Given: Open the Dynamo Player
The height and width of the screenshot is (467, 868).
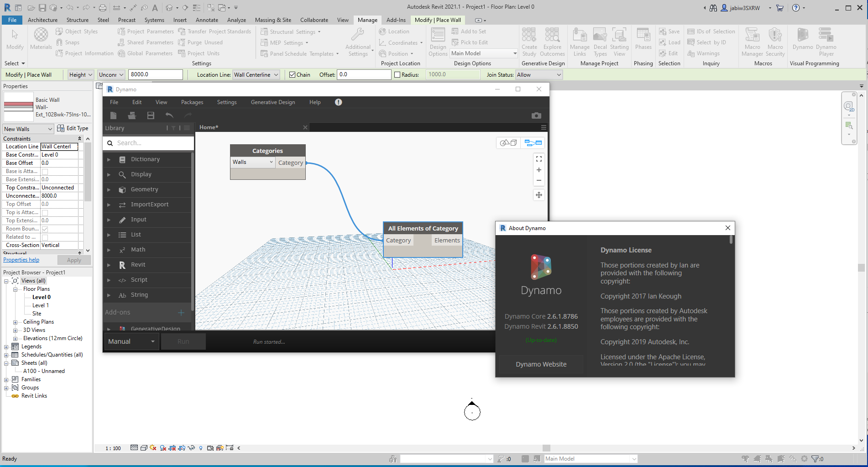Looking at the screenshot, I should coord(826,42).
